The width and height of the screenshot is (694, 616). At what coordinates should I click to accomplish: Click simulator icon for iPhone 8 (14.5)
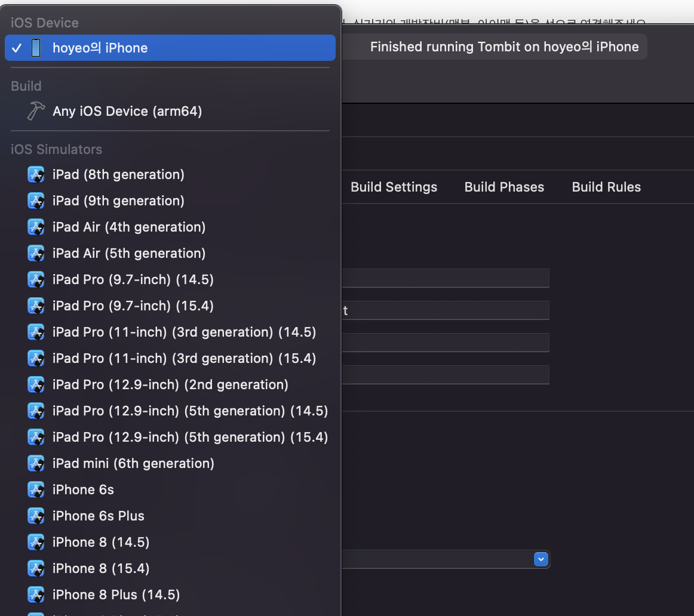[36, 542]
